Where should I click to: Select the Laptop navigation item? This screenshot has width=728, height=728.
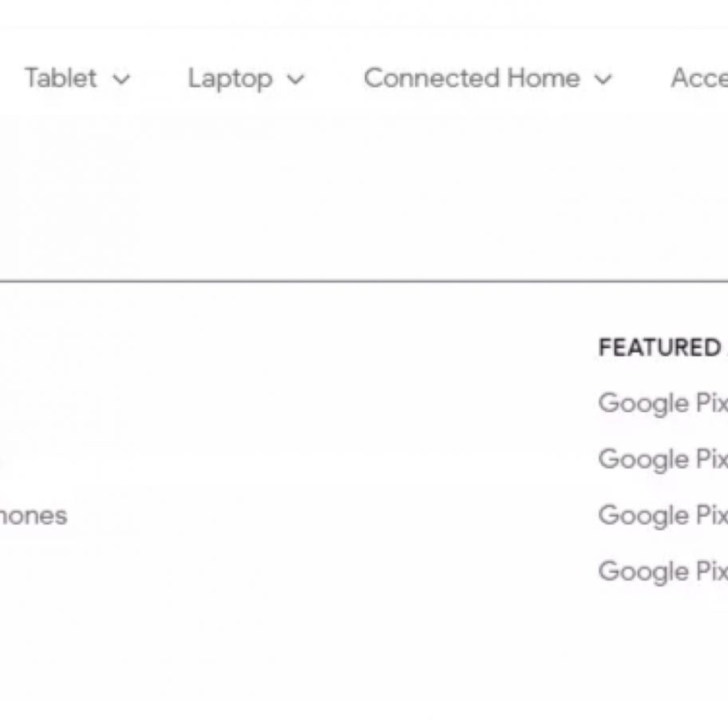pyautogui.click(x=230, y=78)
